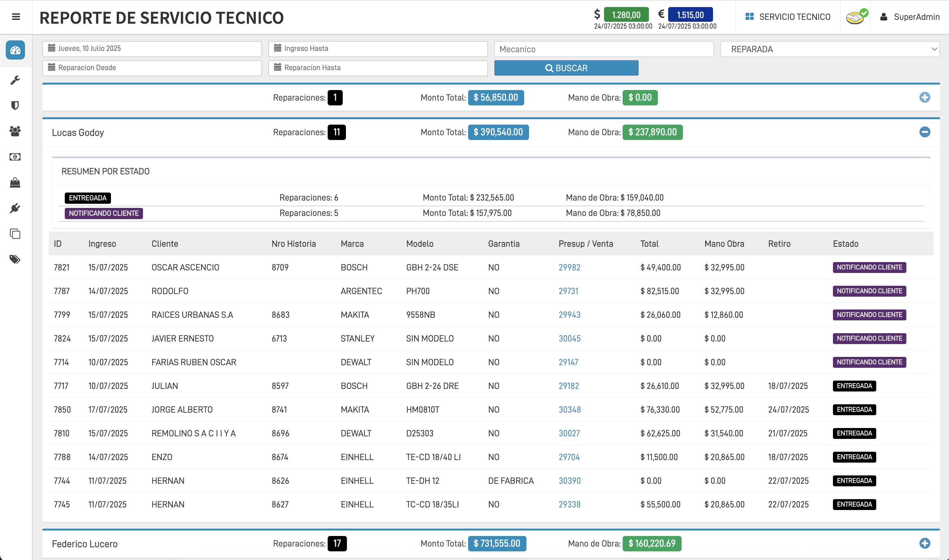Select the shopping bag icon in sidebar

click(x=15, y=183)
